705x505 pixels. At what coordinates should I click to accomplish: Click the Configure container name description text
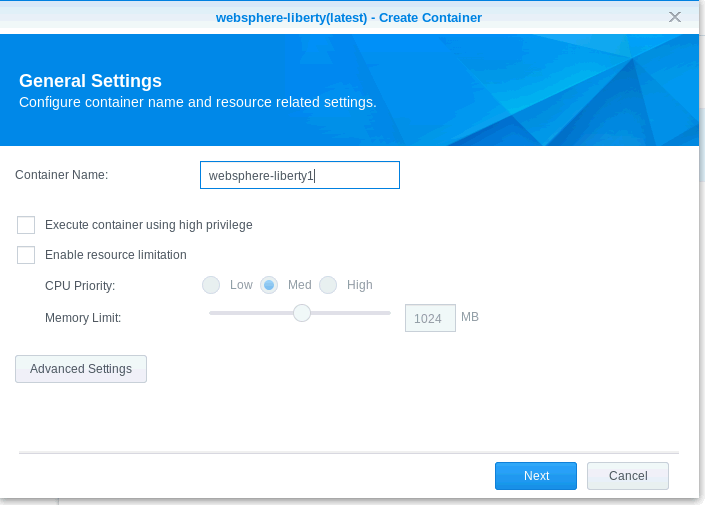pyautogui.click(x=198, y=102)
